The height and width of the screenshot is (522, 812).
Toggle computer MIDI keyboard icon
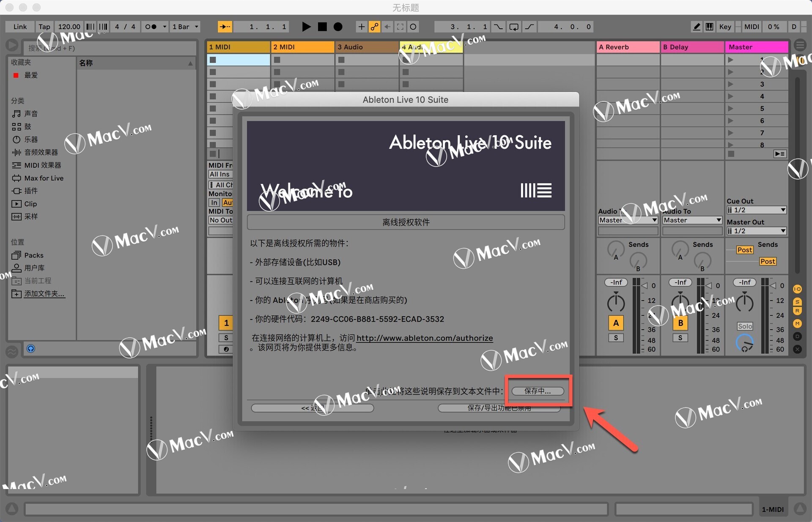point(709,27)
